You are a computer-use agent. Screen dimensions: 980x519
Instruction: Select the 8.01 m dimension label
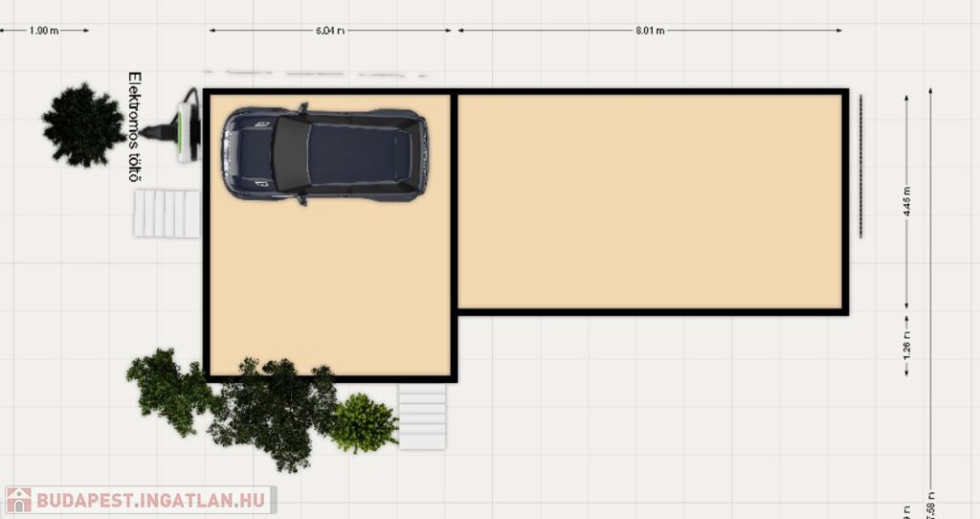[649, 31]
